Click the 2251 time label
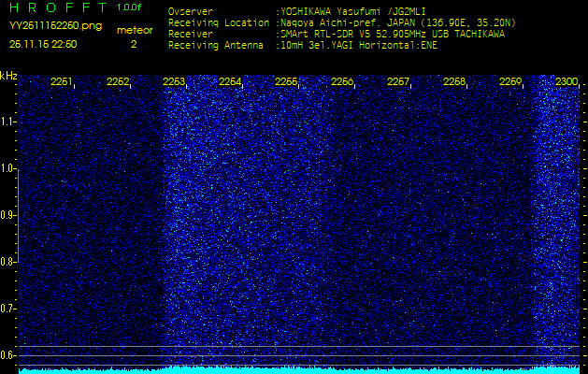 click(62, 81)
